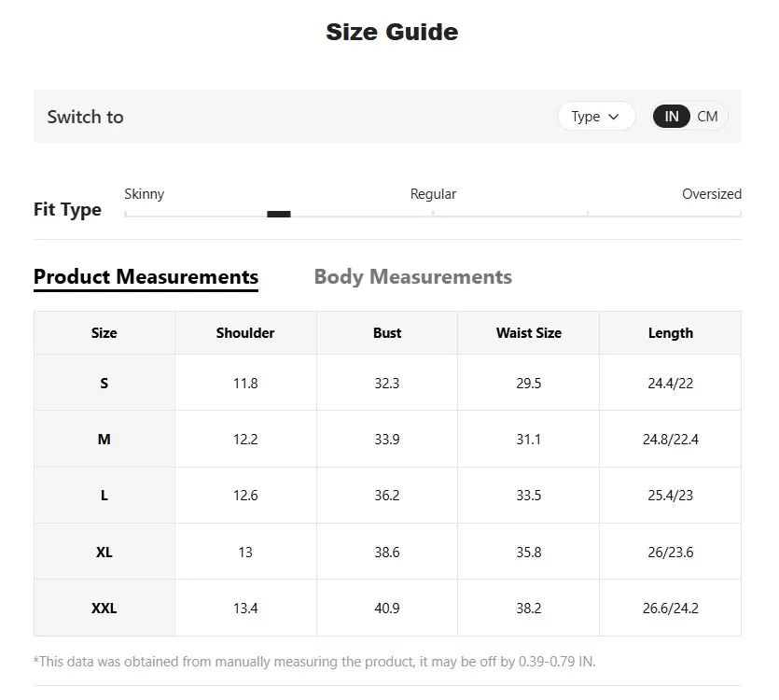
Task: Select the IN unit option
Action: (x=672, y=117)
